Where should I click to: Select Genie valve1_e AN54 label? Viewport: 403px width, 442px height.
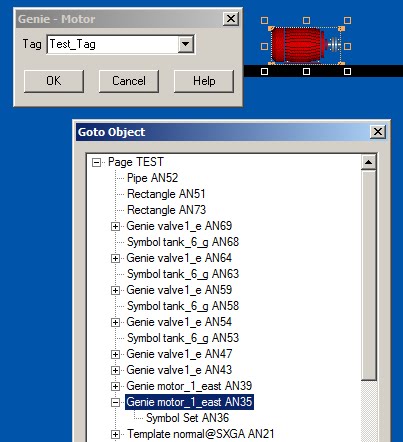click(x=179, y=322)
